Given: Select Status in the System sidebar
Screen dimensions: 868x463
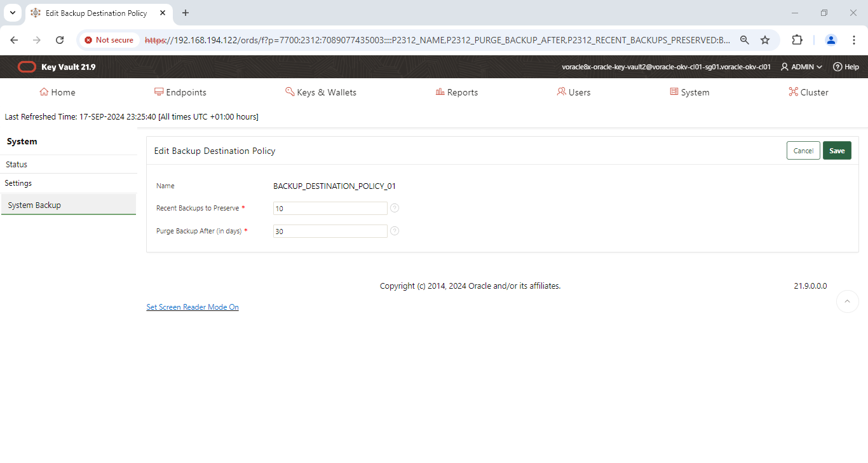Looking at the screenshot, I should click(69, 164).
